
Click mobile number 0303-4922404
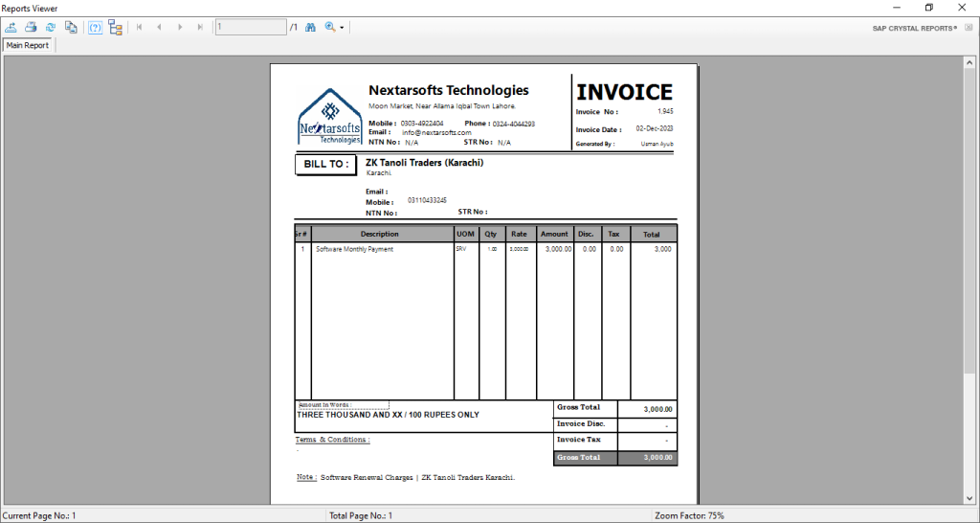coord(422,124)
